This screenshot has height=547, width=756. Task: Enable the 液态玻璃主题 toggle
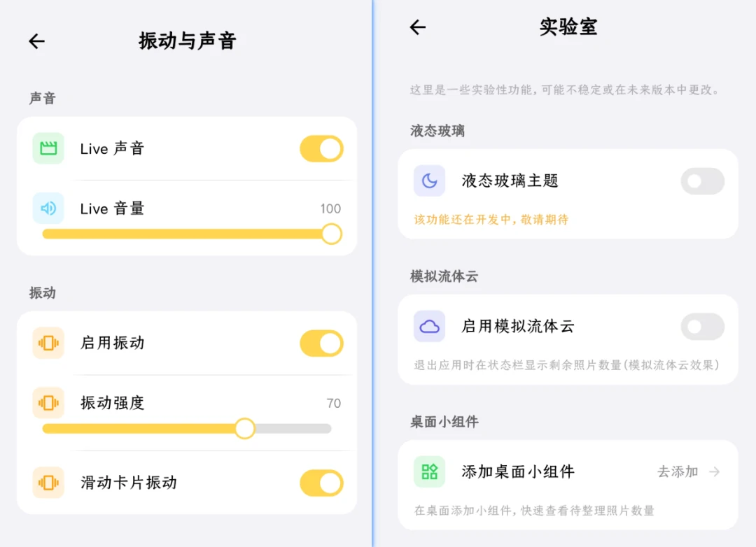(x=702, y=182)
